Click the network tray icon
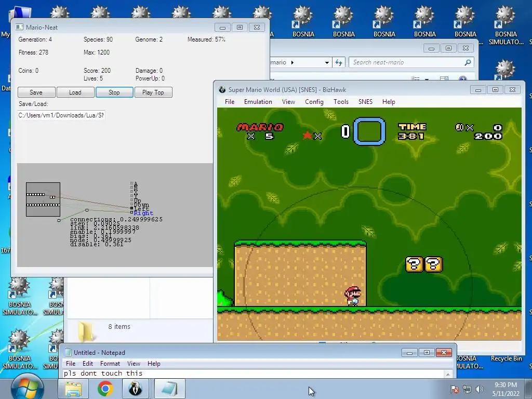Image resolution: width=532 pixels, height=399 pixels. click(x=467, y=389)
